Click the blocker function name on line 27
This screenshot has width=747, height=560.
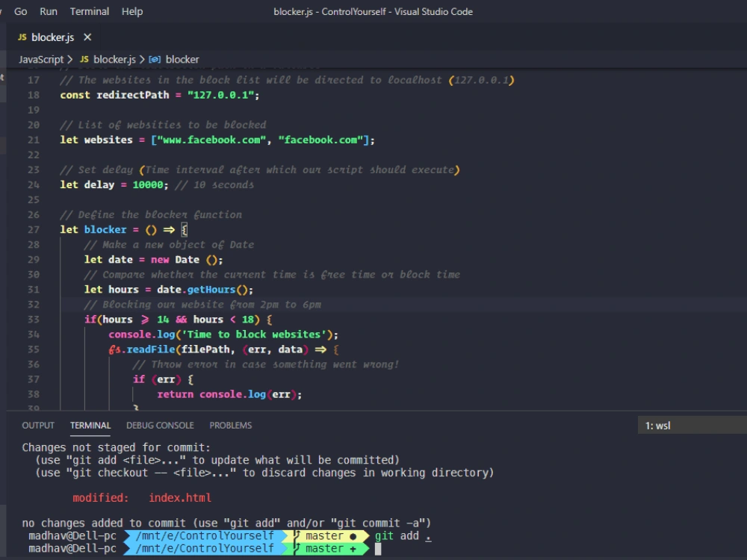point(105,229)
